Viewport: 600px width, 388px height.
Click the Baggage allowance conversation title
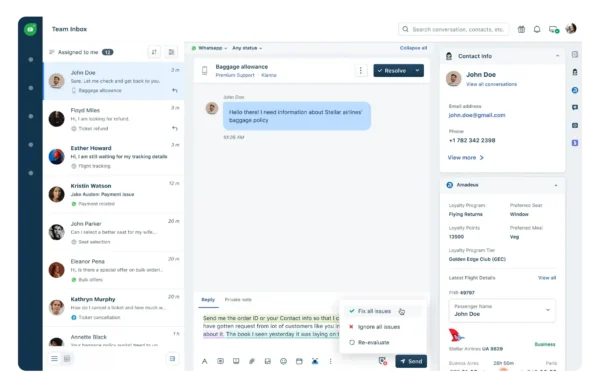coord(241,67)
